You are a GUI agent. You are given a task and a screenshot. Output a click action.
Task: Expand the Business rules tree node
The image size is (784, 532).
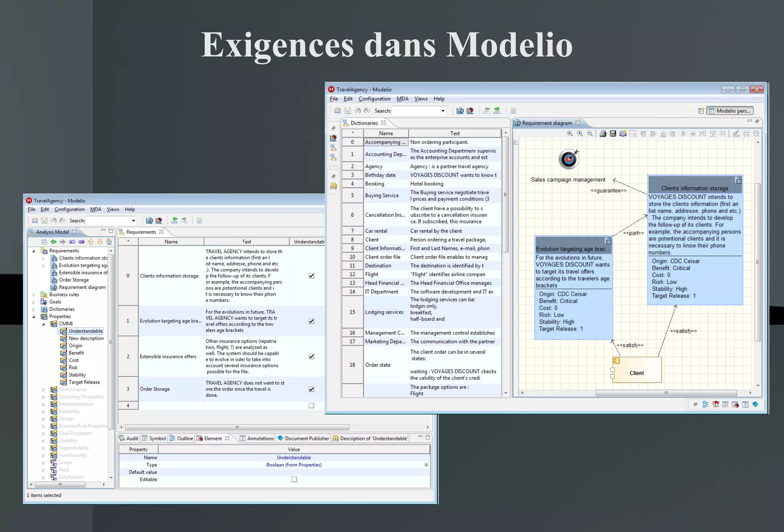(x=34, y=295)
